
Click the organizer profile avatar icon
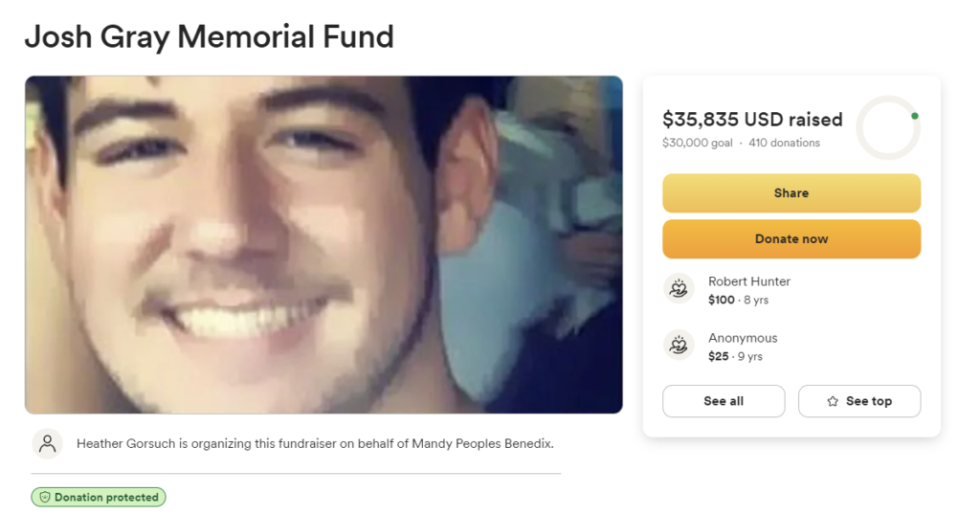coord(48,444)
